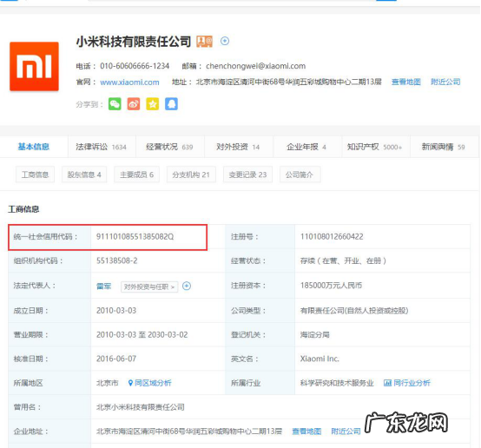Image resolution: width=481 pixels, height=448 pixels.
Task: Click the former name 北京小米科技有限责任公司
Action: (141, 407)
